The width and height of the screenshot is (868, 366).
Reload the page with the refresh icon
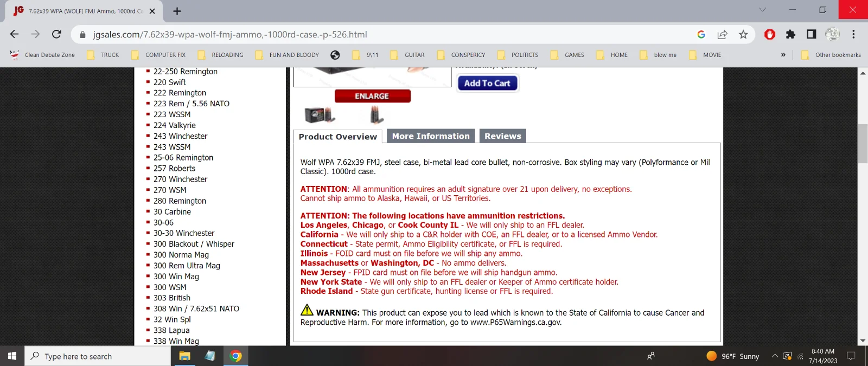[56, 34]
